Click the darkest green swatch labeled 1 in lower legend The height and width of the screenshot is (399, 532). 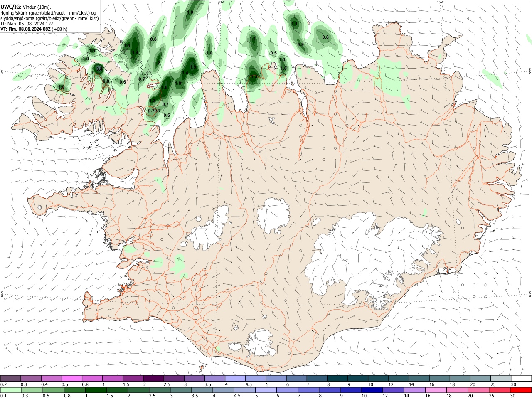[96, 390]
